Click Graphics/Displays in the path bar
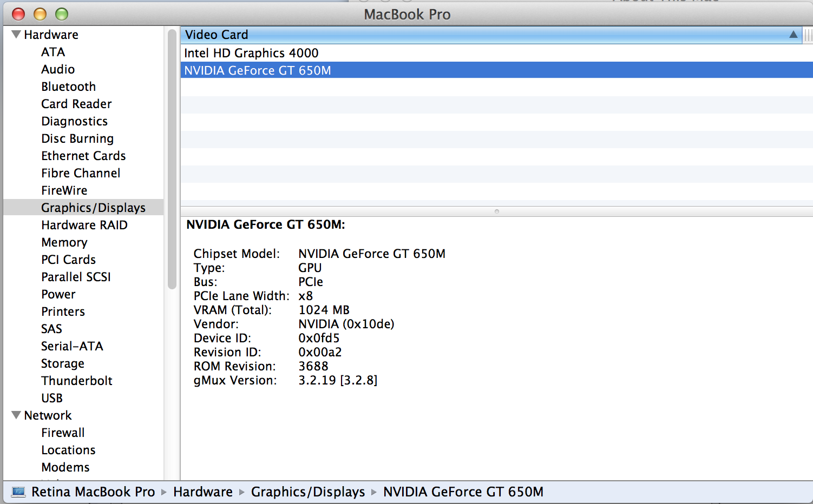The height and width of the screenshot is (504, 813). click(308, 492)
